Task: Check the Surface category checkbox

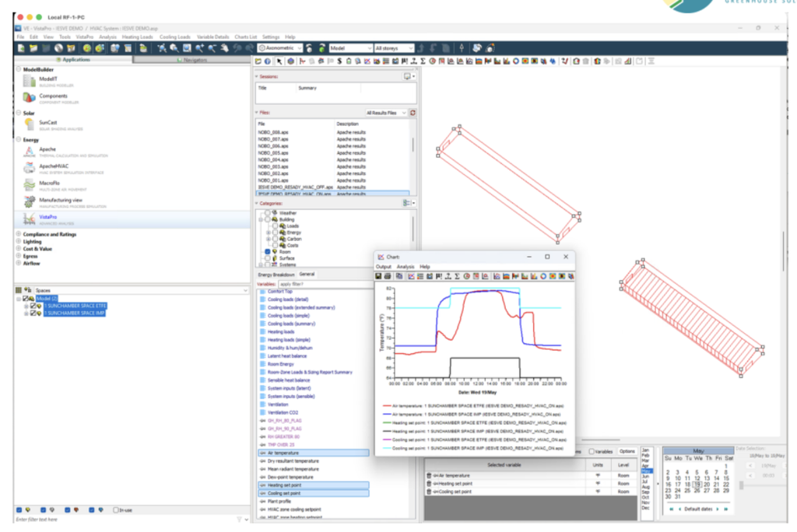Action: click(268, 259)
